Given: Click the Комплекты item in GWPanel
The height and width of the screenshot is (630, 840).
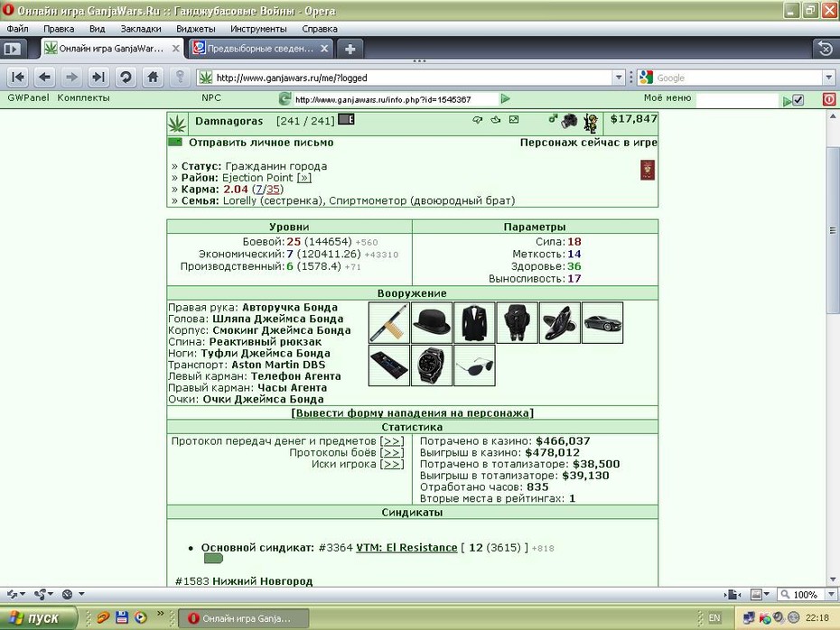Looking at the screenshot, I should [84, 98].
